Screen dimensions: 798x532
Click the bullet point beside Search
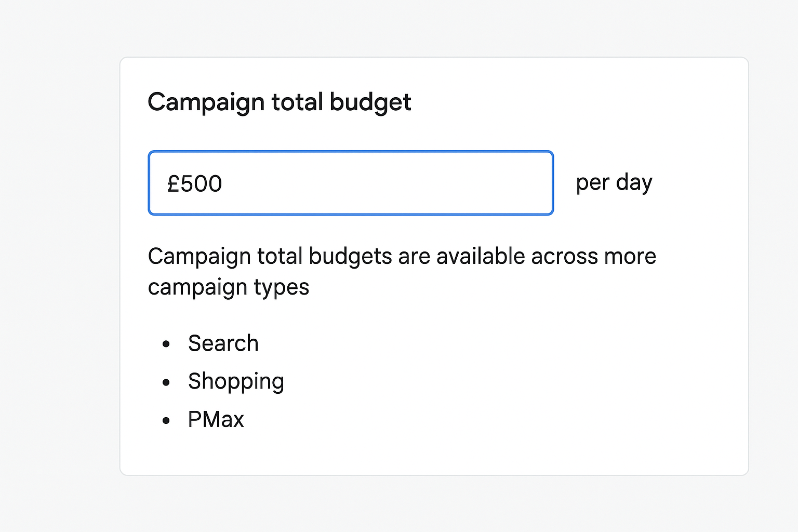[x=166, y=344]
